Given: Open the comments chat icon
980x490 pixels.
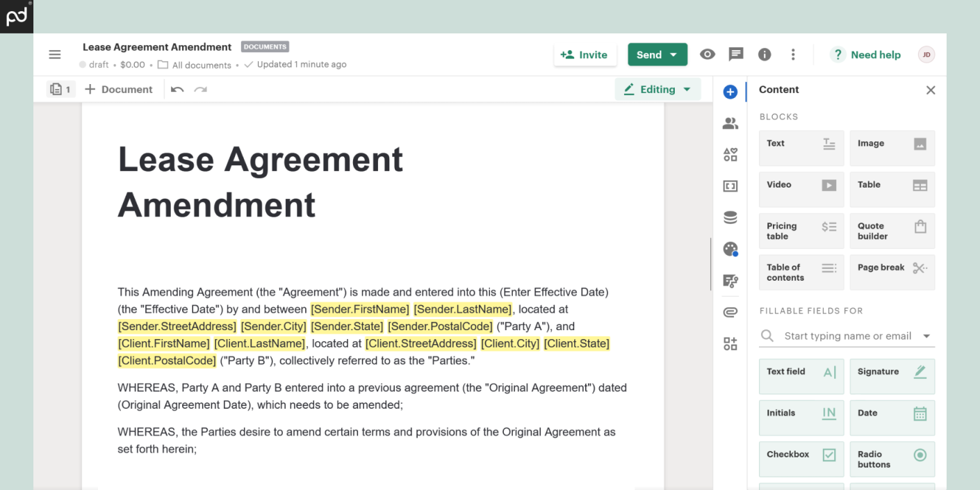Looking at the screenshot, I should (x=736, y=54).
